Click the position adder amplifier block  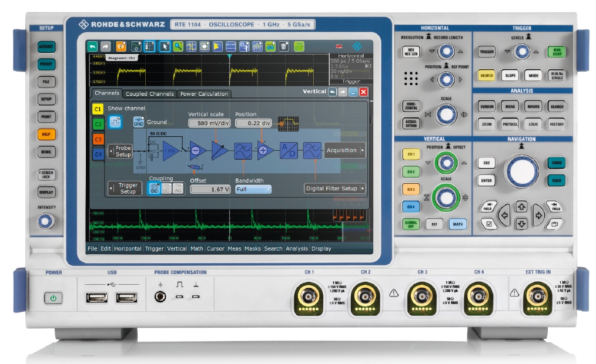coord(265,150)
